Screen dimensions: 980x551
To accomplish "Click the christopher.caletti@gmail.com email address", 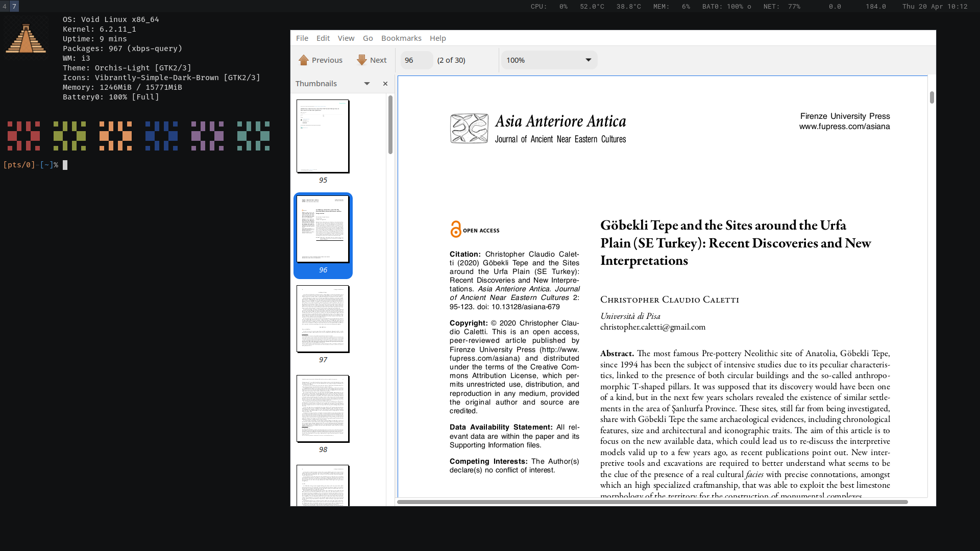I will coord(653,327).
